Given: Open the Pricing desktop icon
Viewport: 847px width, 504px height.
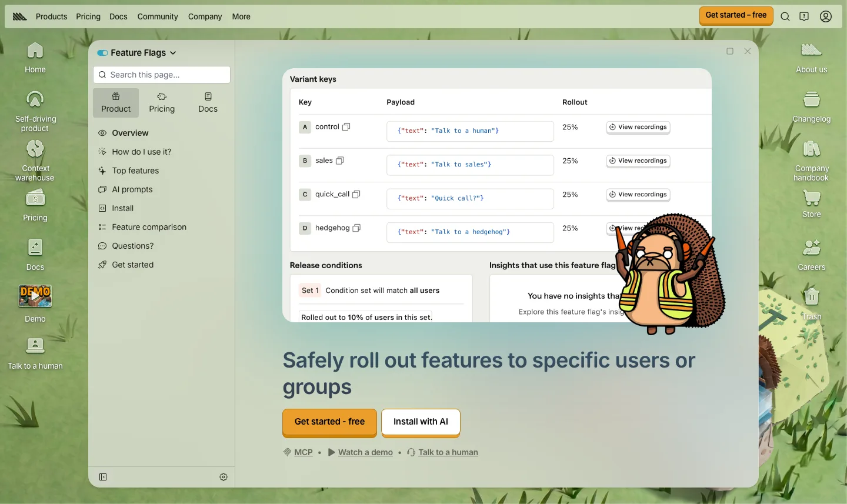Looking at the screenshot, I should pos(35,205).
